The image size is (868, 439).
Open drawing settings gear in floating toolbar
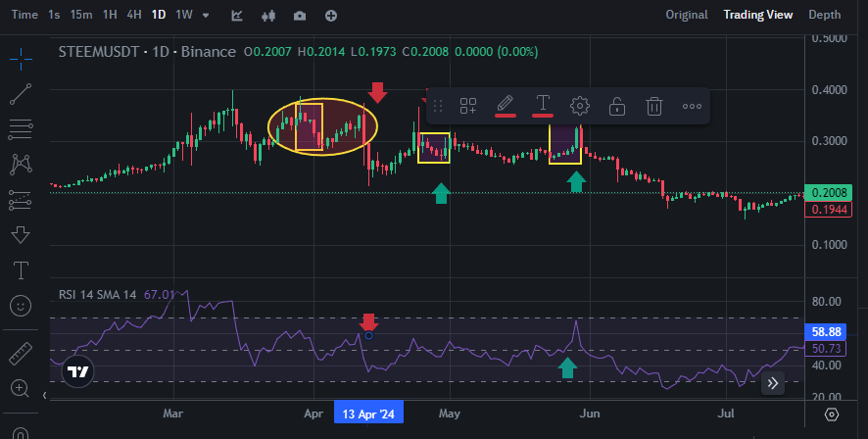coord(580,106)
